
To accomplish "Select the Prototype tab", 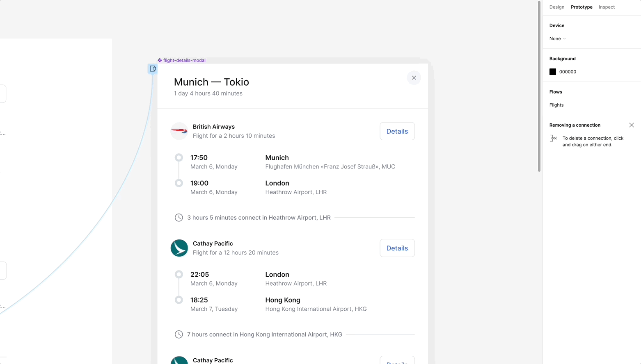I will (581, 7).
